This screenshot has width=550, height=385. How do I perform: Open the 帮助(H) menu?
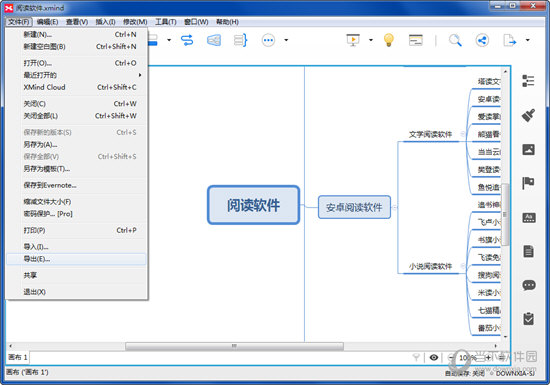[x=227, y=22]
